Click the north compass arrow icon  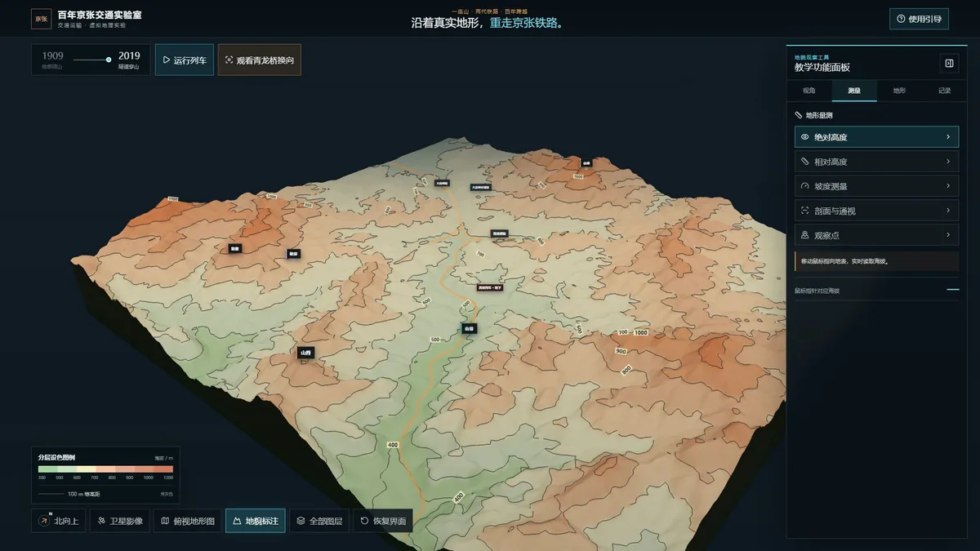point(44,521)
